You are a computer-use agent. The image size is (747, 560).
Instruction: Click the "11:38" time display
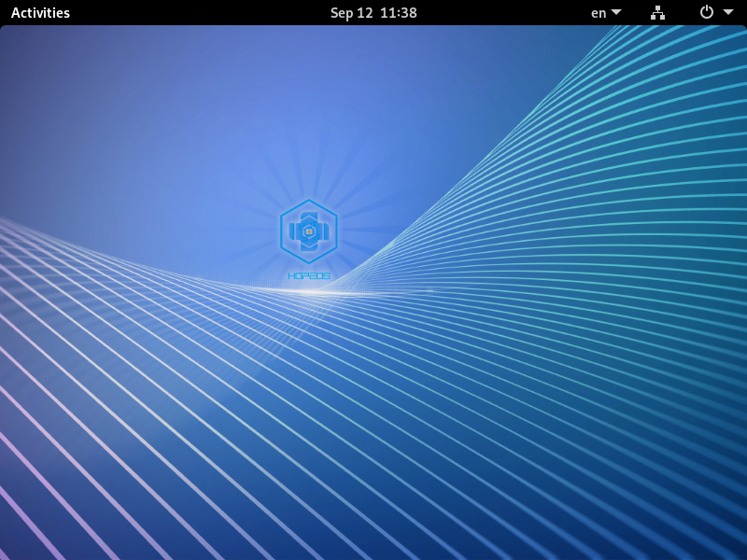click(399, 13)
